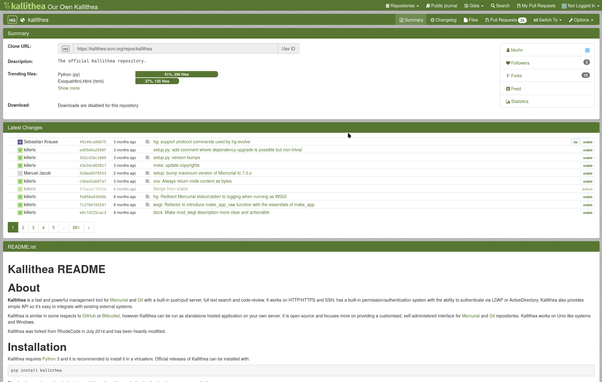Click the Forks count badge

[585, 75]
